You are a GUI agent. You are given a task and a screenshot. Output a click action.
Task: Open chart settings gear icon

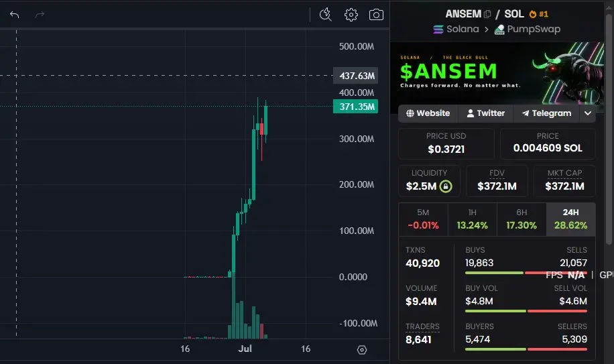[x=351, y=15]
